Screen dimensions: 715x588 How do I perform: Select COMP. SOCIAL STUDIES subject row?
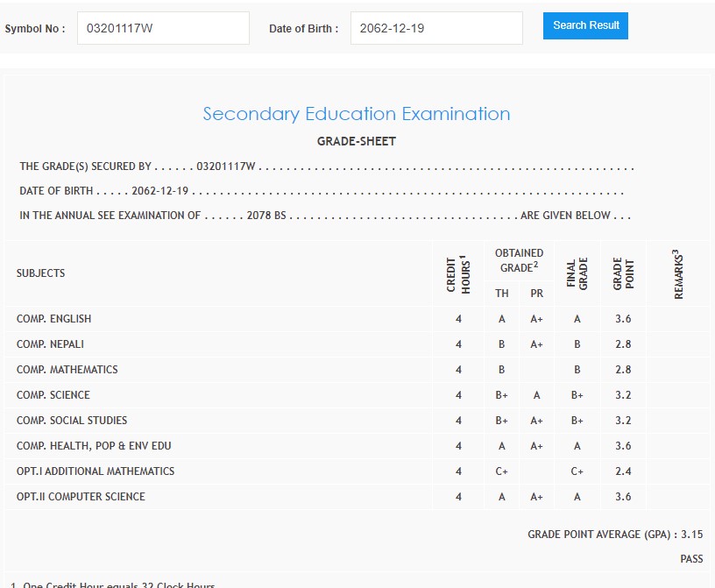[72, 421]
